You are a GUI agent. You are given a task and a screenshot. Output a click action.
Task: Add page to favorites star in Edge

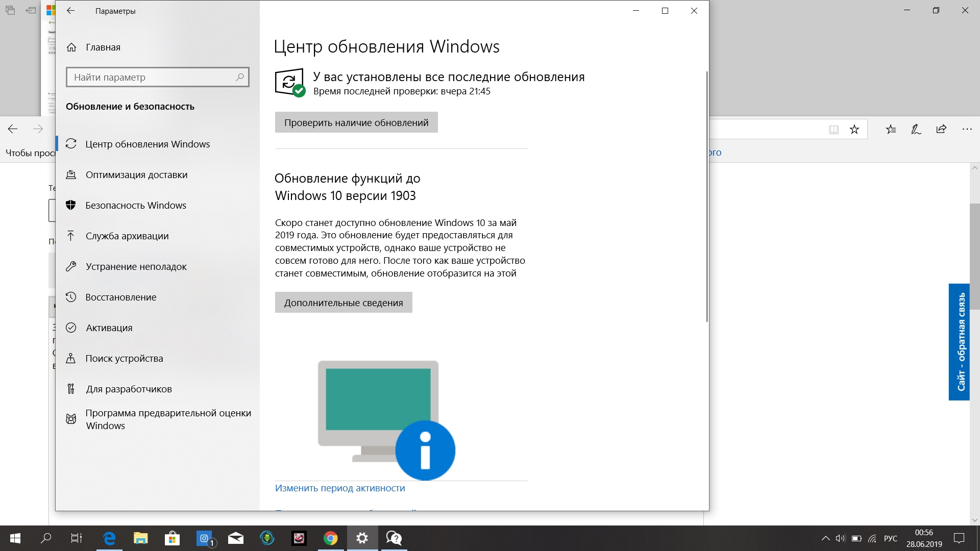(854, 130)
